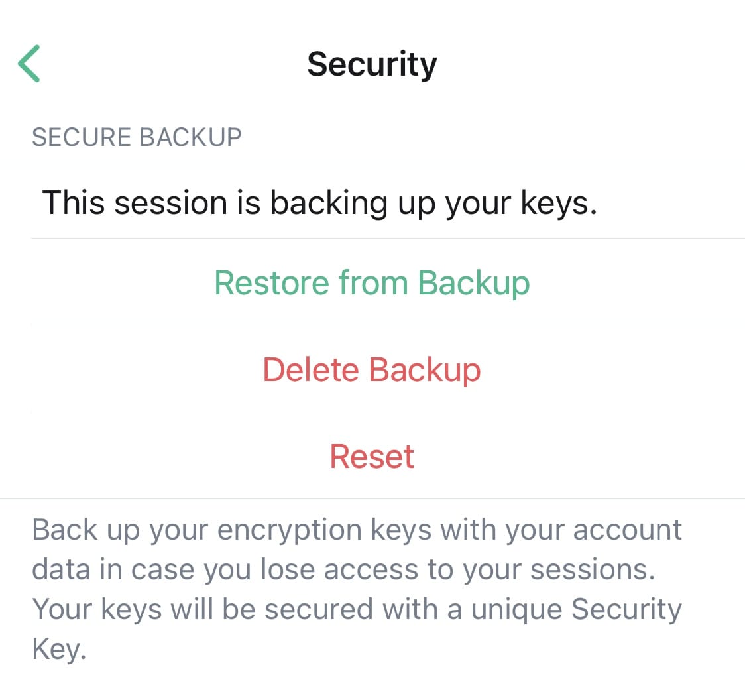Tap the green back chevron icon

pyautogui.click(x=29, y=64)
